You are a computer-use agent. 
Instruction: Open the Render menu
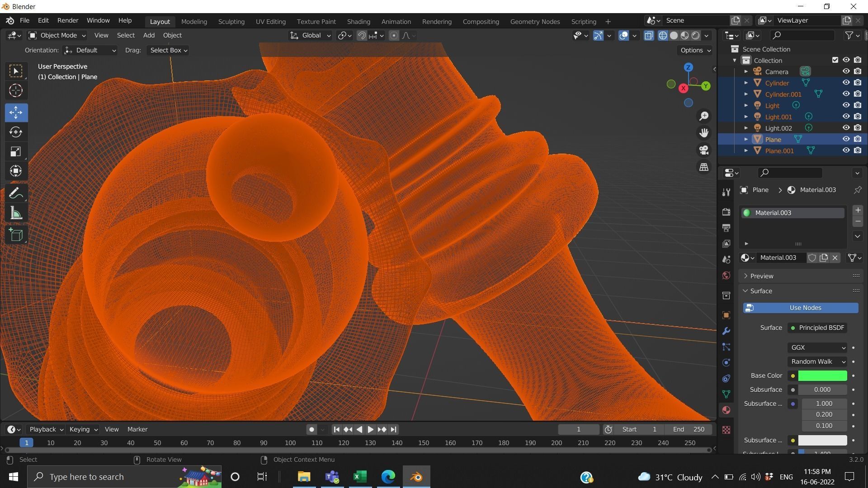tap(68, 21)
